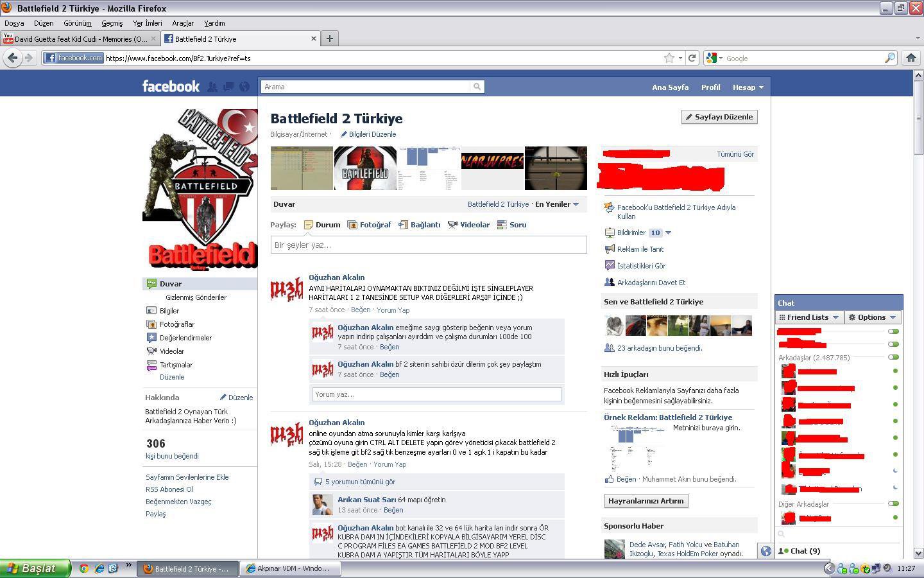Open the Google search engine selector dropdown
This screenshot has height=578, width=924.
click(714, 58)
